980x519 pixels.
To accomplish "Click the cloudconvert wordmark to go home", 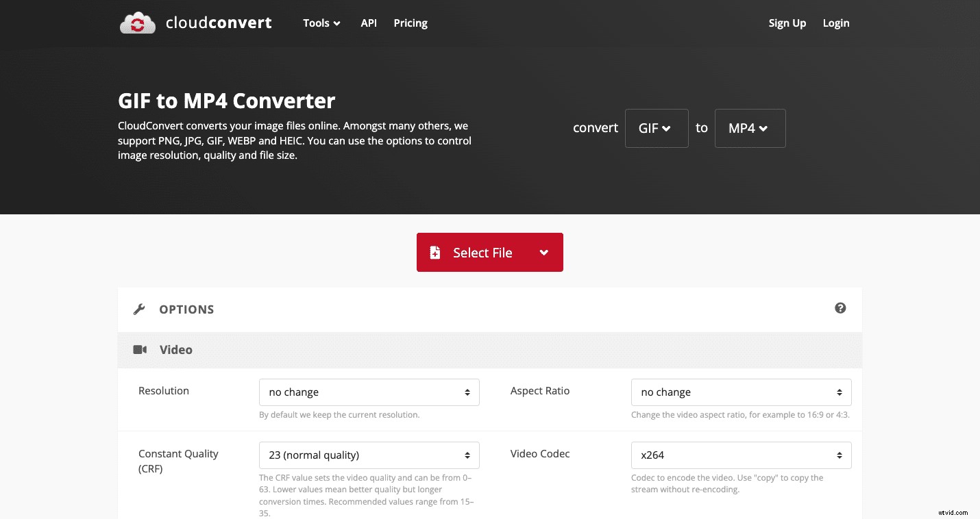I will point(218,22).
